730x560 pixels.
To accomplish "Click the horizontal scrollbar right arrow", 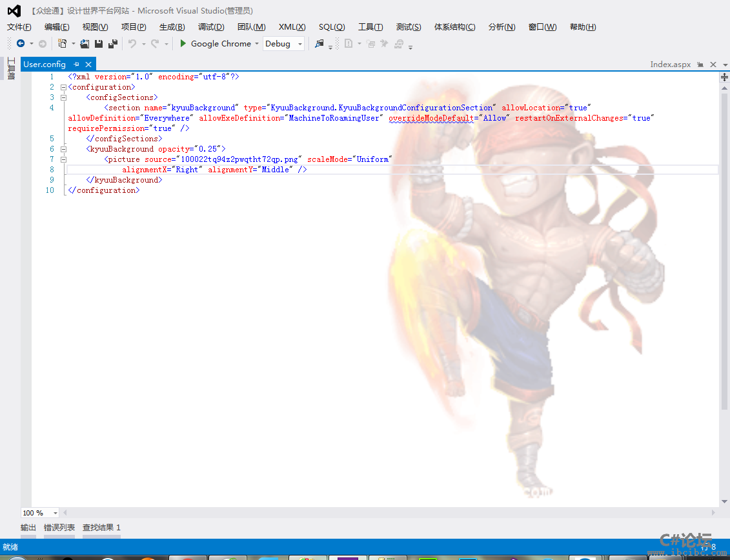I will (x=713, y=512).
